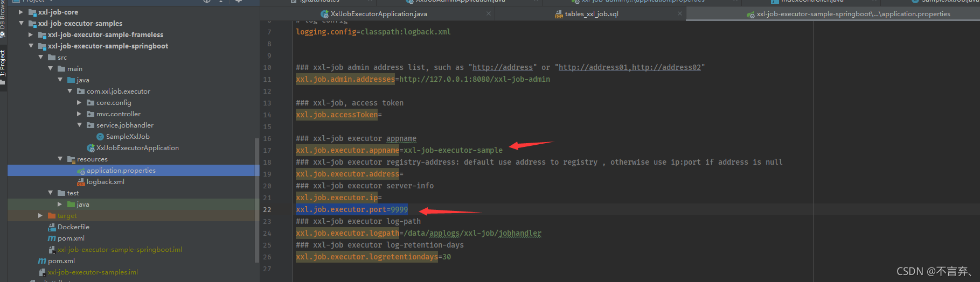Expand xxl-job-executor-sample-frameless tree node
This screenshot has width=980, height=282.
click(x=31, y=34)
